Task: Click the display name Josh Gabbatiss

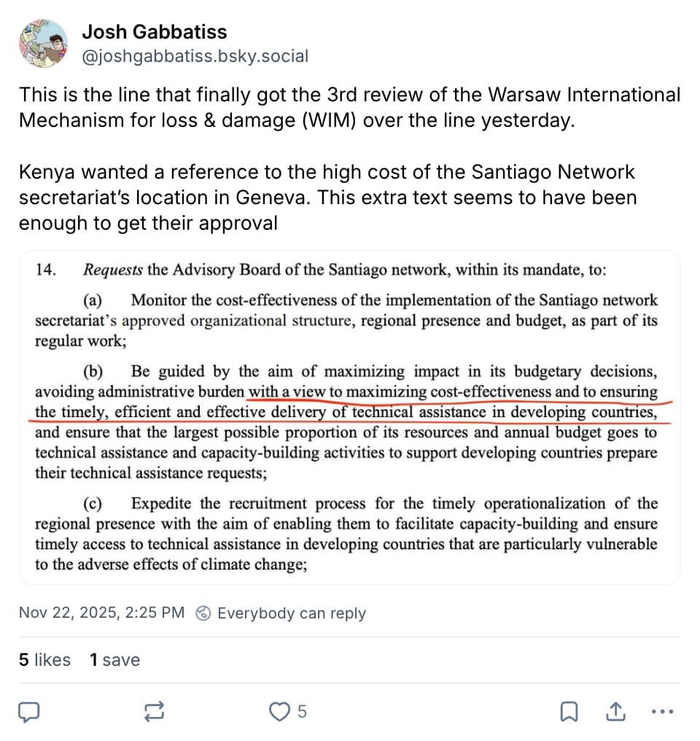Action: pos(154,32)
